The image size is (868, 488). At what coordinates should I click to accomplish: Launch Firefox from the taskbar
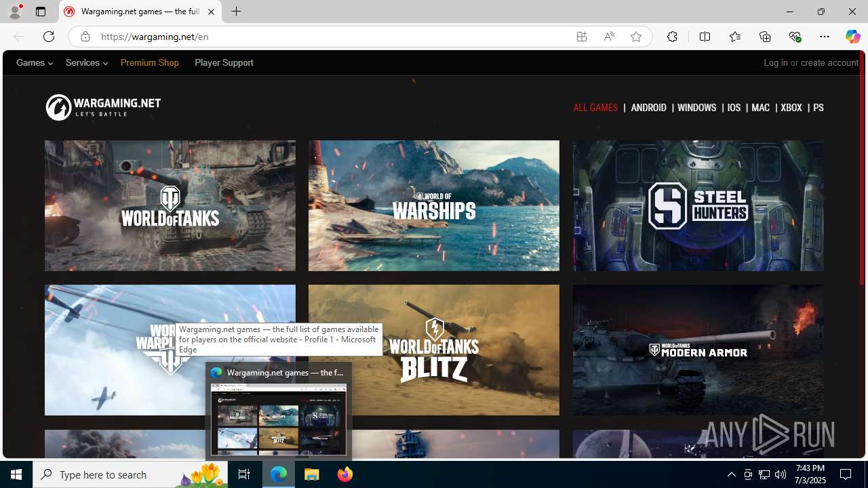[x=345, y=474]
